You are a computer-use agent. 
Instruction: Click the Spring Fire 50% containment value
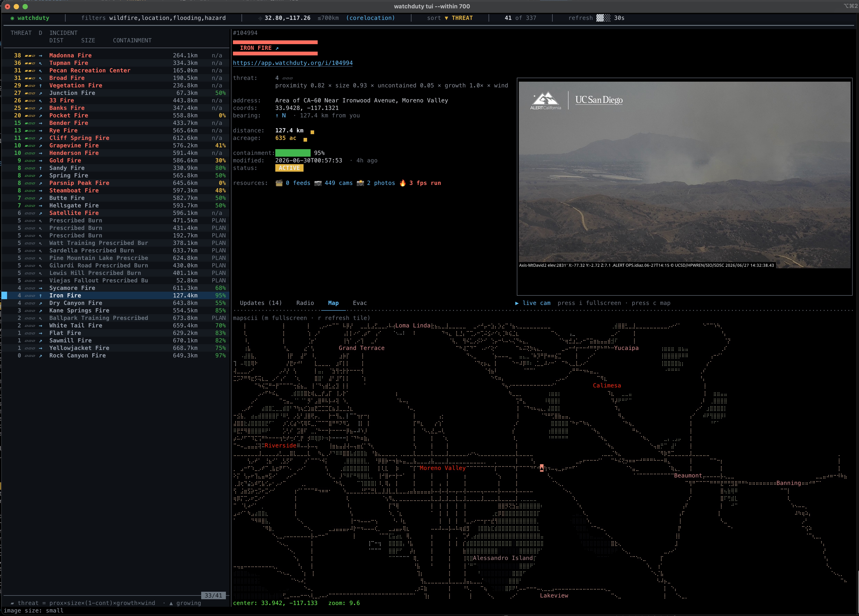(220, 176)
